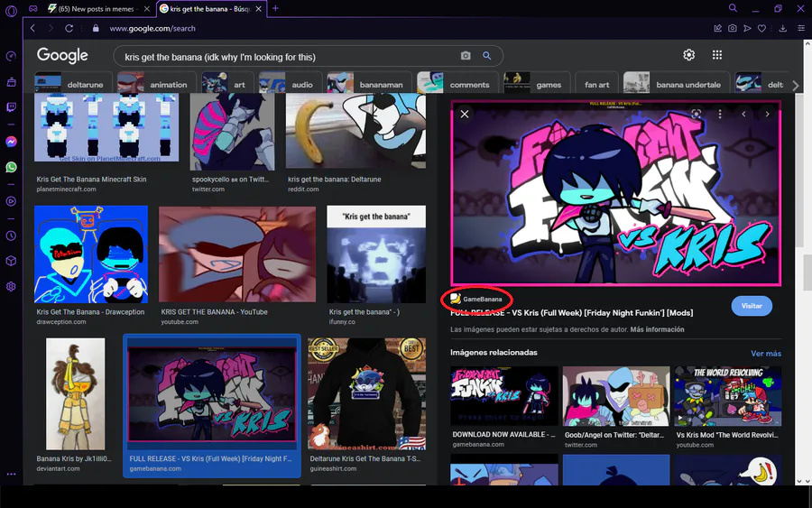Close the kris get the banana tab
Screen dimensions: 812x508
(x=258, y=9)
